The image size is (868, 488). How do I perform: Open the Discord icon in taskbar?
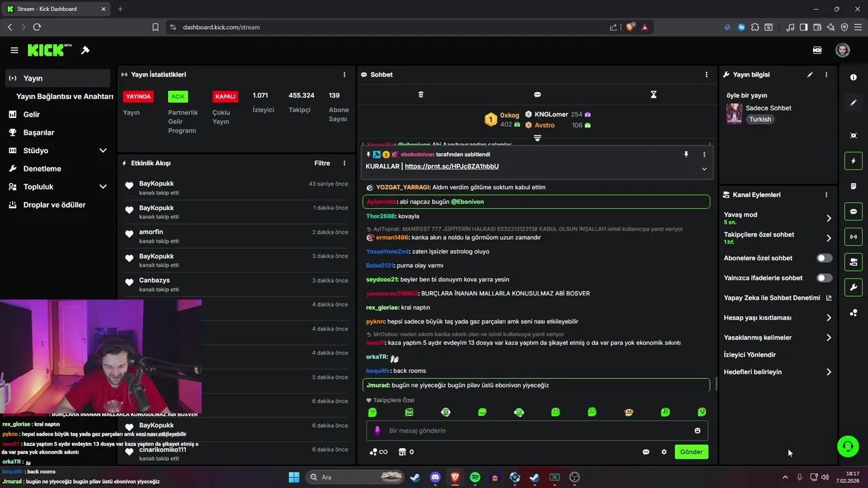pyautogui.click(x=435, y=477)
